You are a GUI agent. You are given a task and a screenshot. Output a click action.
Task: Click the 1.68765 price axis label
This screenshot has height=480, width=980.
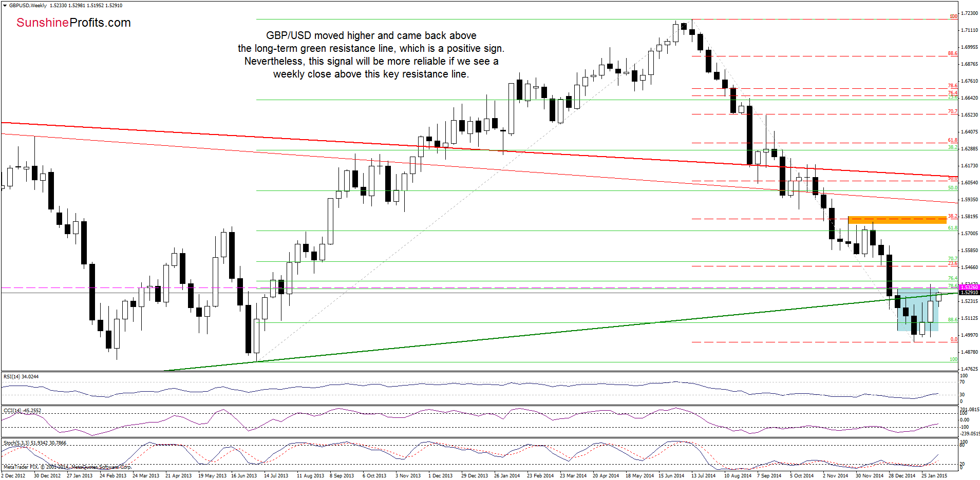(970, 64)
